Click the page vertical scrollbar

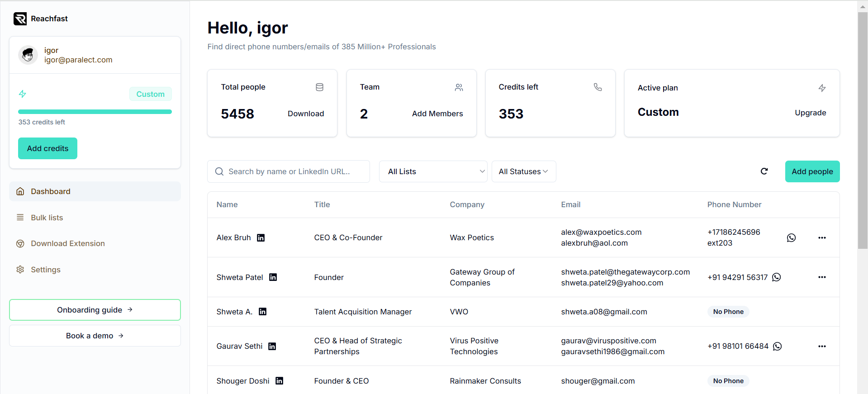tap(863, 131)
